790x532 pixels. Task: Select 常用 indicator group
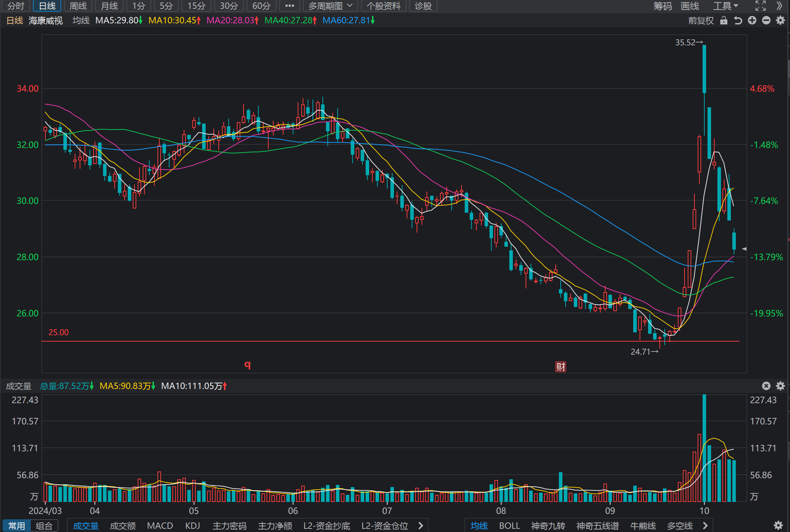(17, 526)
